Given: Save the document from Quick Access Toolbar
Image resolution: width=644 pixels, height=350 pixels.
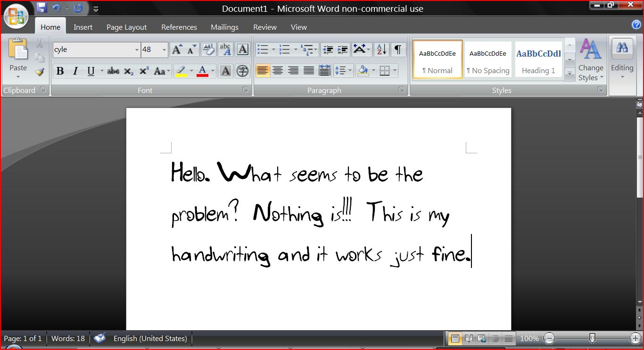Looking at the screenshot, I should click(x=41, y=8).
